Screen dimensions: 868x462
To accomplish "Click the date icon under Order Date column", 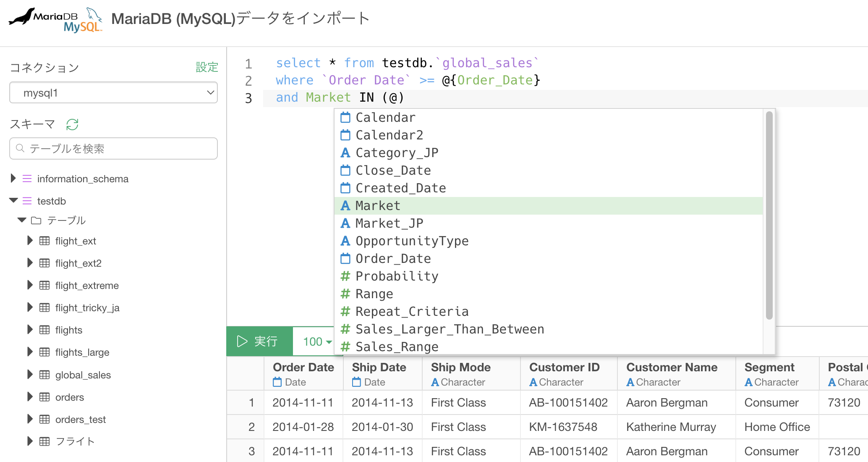I will click(277, 382).
